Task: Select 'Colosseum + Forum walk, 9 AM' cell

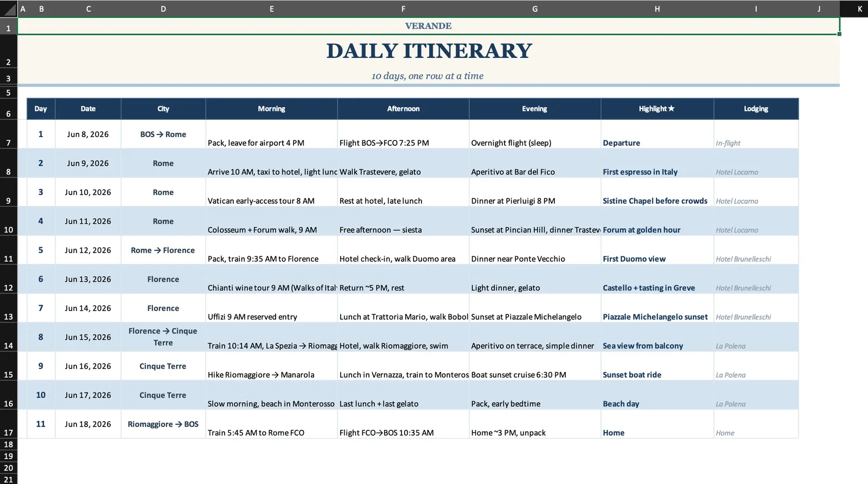Action: 271,221
